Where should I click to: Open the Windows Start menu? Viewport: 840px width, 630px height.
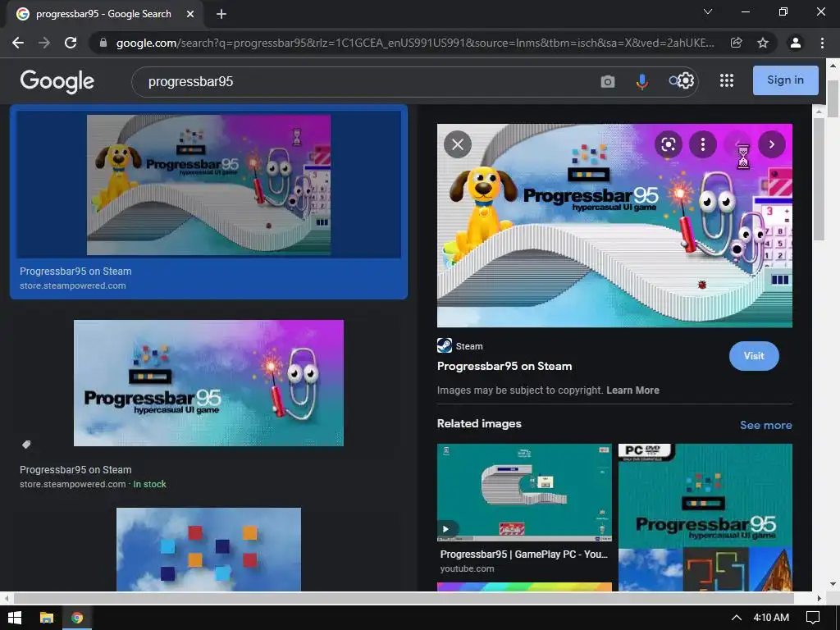point(15,618)
